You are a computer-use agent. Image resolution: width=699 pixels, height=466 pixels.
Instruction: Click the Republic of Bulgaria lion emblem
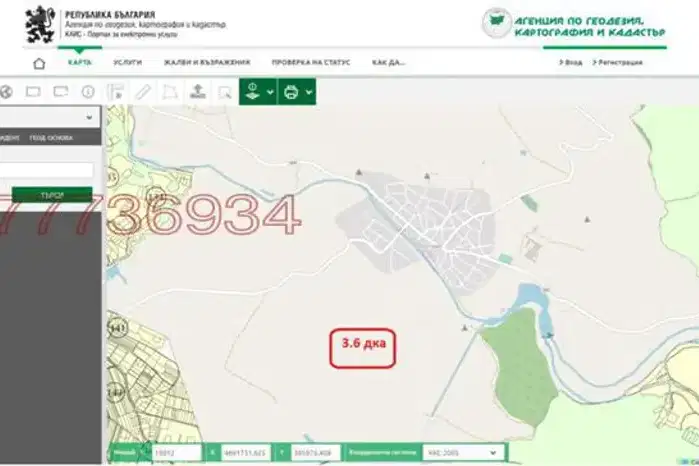click(40, 25)
